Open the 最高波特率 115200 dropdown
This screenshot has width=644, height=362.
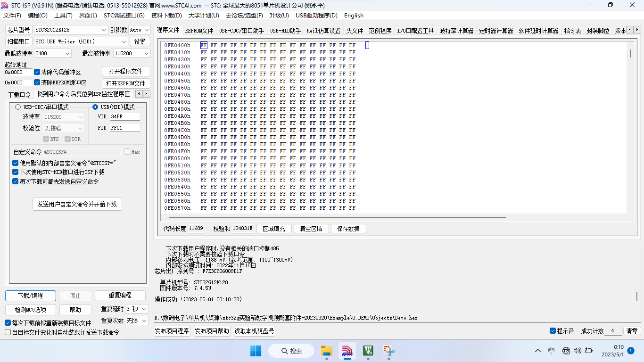[x=132, y=53]
